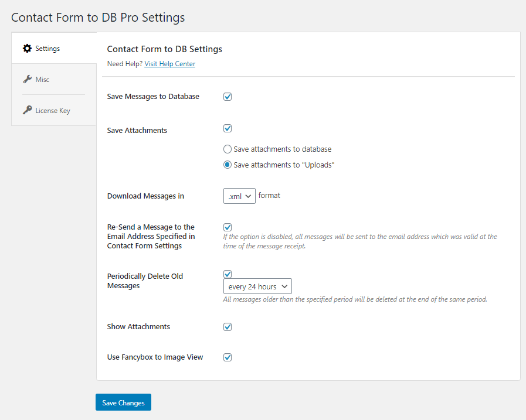Click the Show Attachments label text
Screen dimensions: 526x420
[138, 326]
